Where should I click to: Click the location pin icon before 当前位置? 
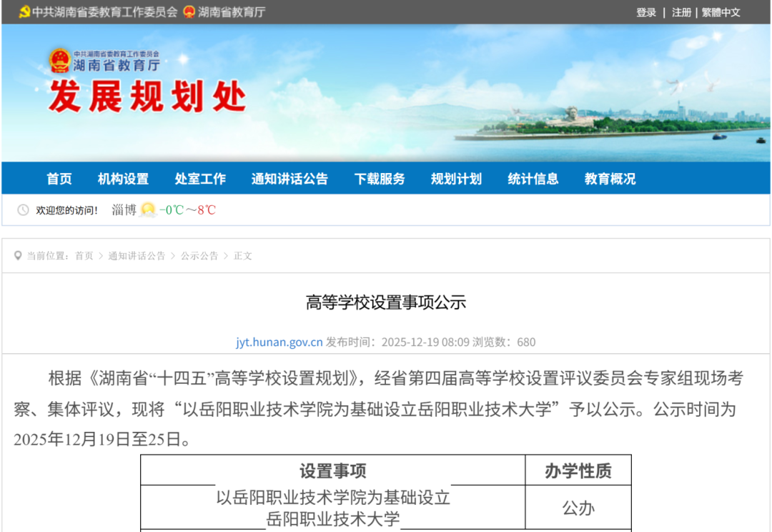click(x=18, y=256)
